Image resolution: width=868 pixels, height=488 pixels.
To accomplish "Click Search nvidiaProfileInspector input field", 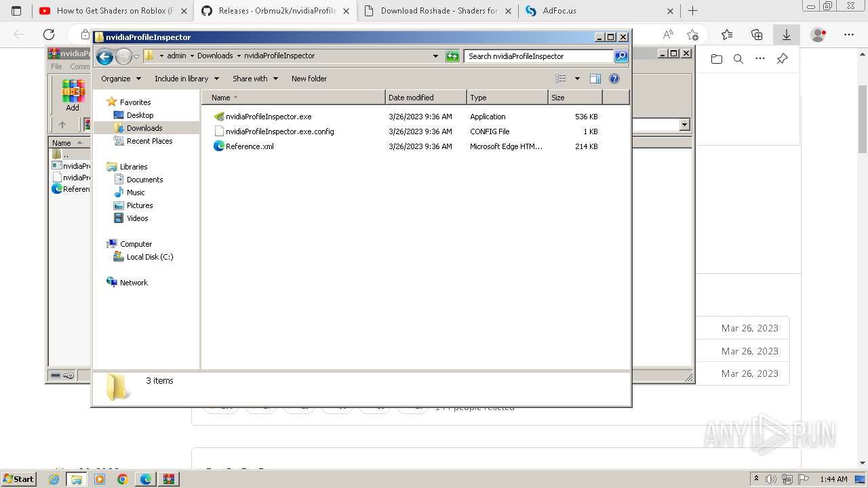I will 539,56.
